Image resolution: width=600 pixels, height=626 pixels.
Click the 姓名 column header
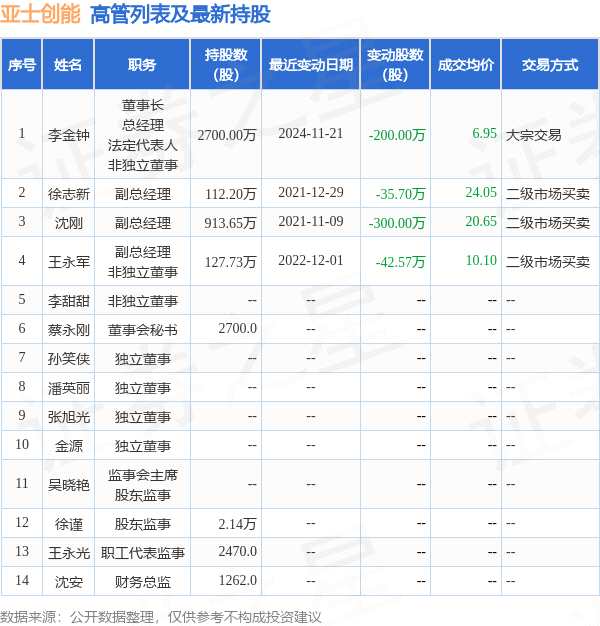tap(68, 64)
